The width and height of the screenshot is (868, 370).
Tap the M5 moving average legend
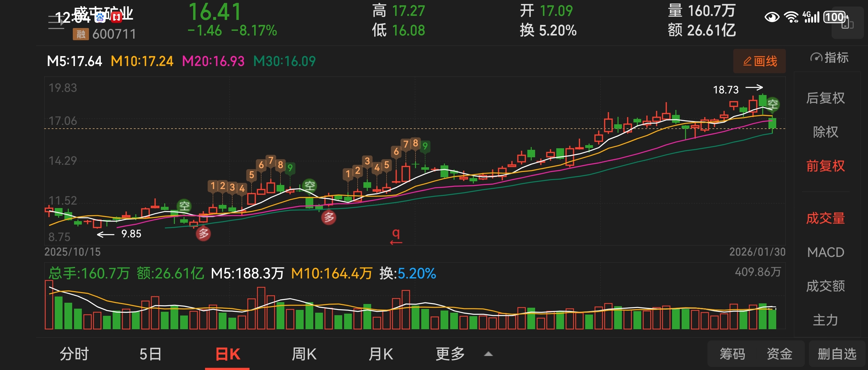click(x=74, y=61)
